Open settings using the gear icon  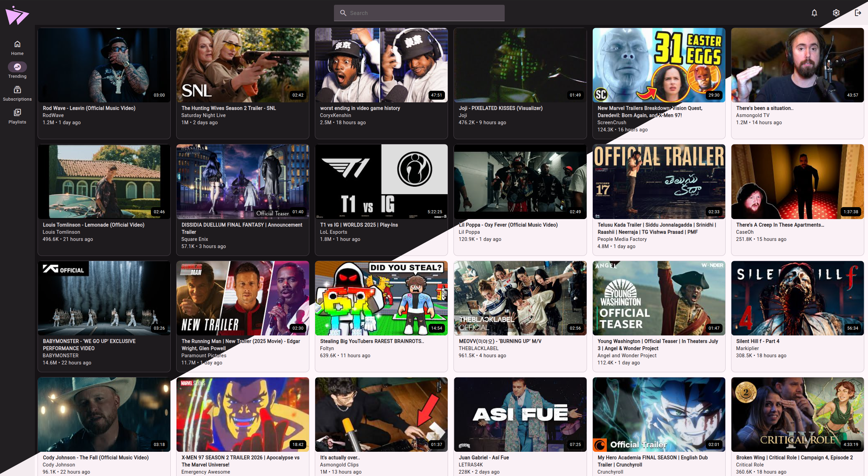pos(836,13)
